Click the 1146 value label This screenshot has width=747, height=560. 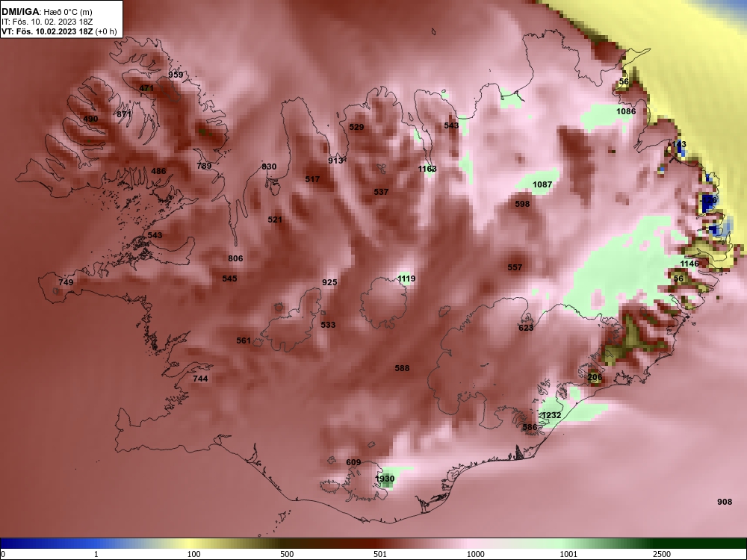pos(689,264)
